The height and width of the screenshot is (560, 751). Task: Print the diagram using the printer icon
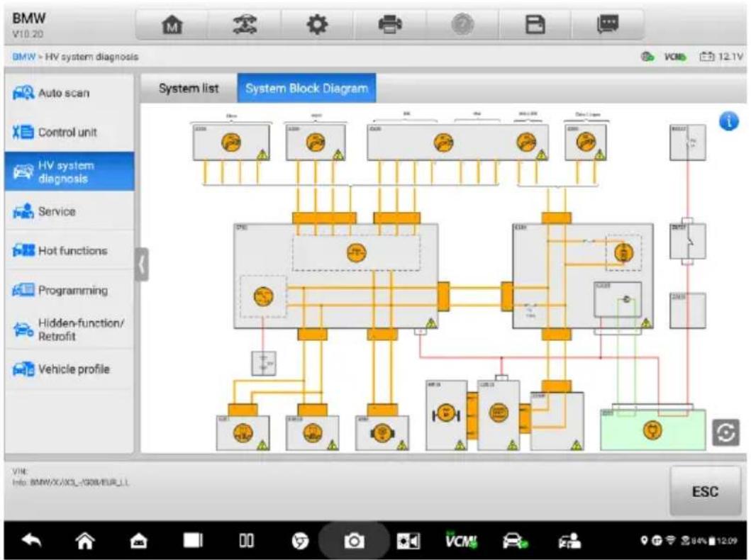[x=390, y=24]
